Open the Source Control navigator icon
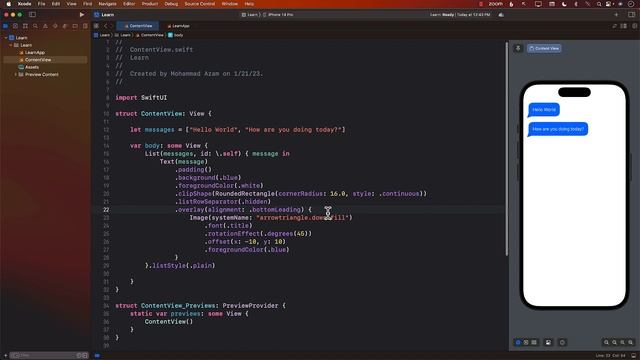This screenshot has height=360, width=640. click(x=15, y=26)
